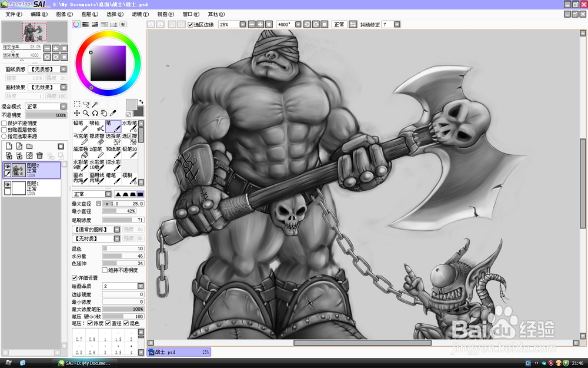Select the rectangular selection tool
Image resolution: width=588 pixels, height=368 pixels.
[x=77, y=104]
